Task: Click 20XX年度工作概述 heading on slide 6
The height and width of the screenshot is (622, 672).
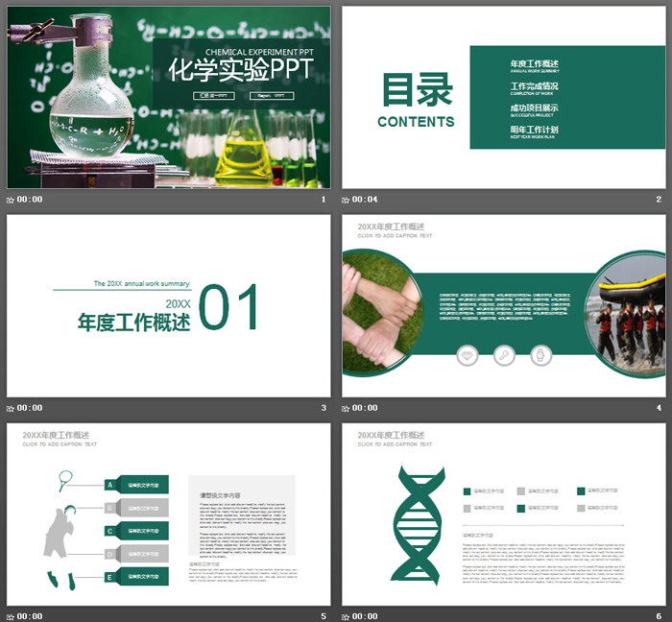Action: pos(391,435)
